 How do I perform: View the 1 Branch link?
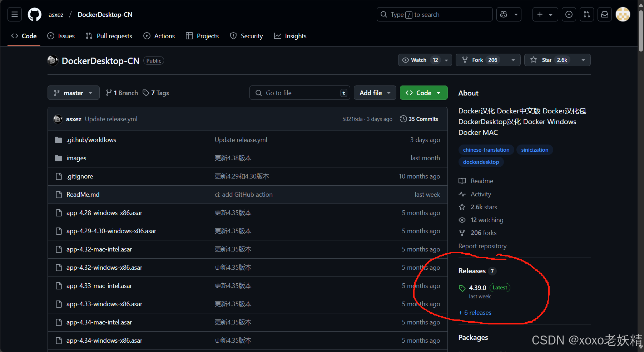coord(122,93)
